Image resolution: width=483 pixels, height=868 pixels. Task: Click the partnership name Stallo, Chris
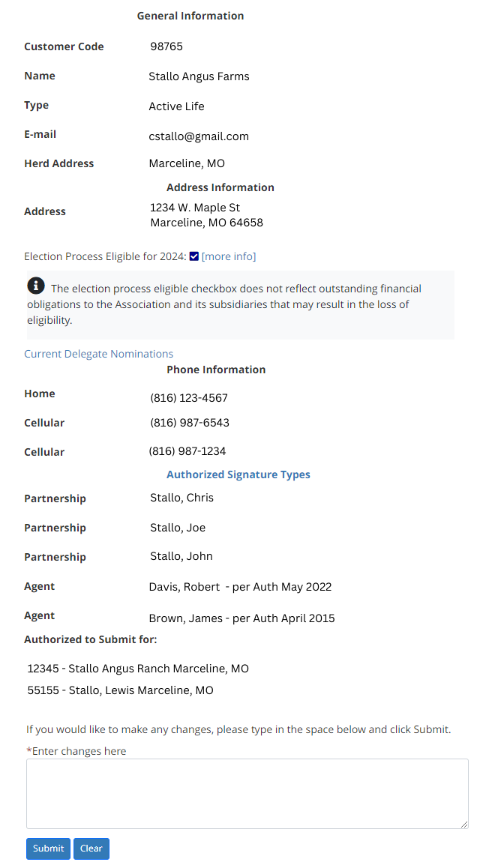(x=181, y=498)
